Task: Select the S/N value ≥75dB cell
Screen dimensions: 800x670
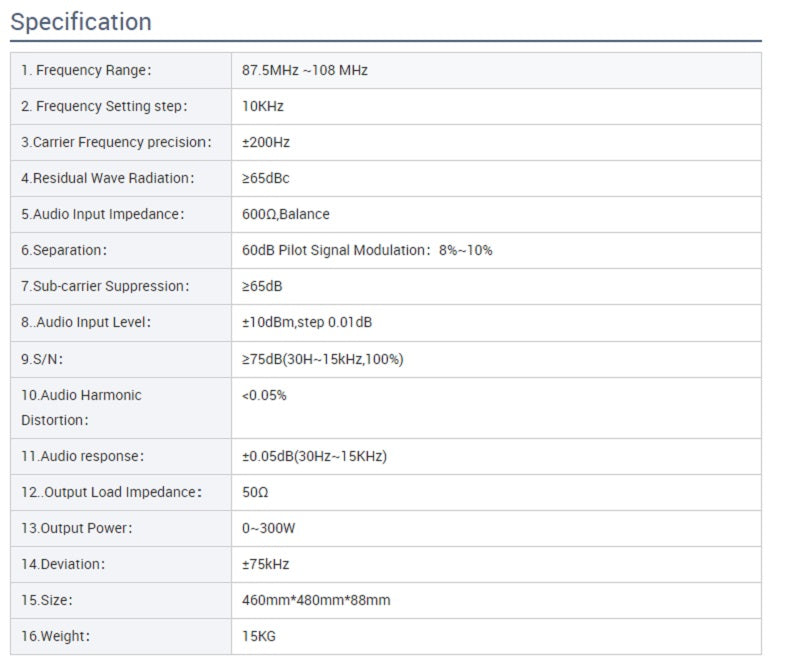Action: [x=322, y=358]
